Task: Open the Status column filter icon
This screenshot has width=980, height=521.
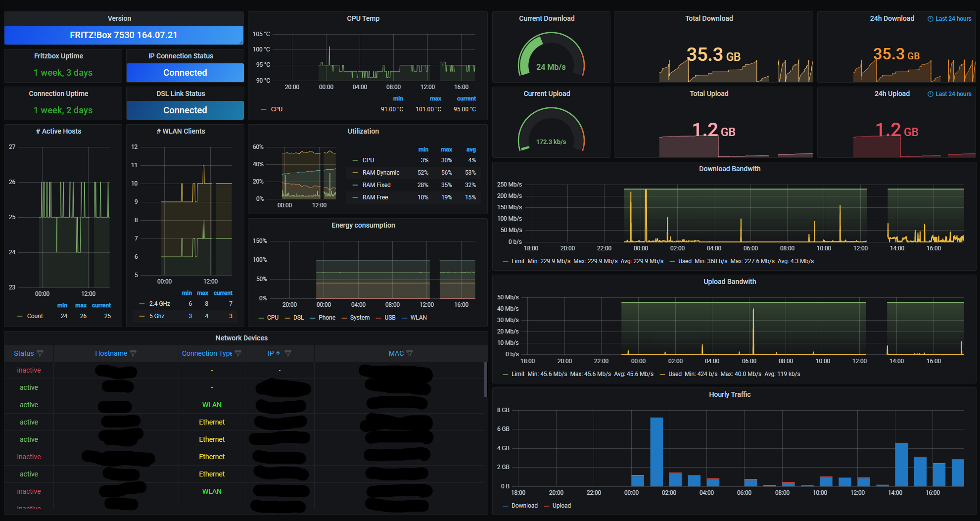Action: (40, 353)
